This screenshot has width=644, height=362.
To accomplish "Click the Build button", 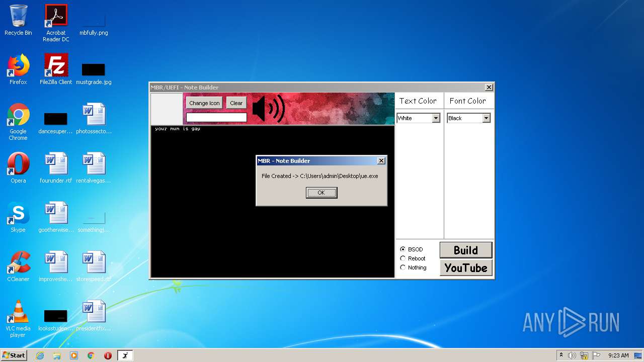I will pos(466,250).
